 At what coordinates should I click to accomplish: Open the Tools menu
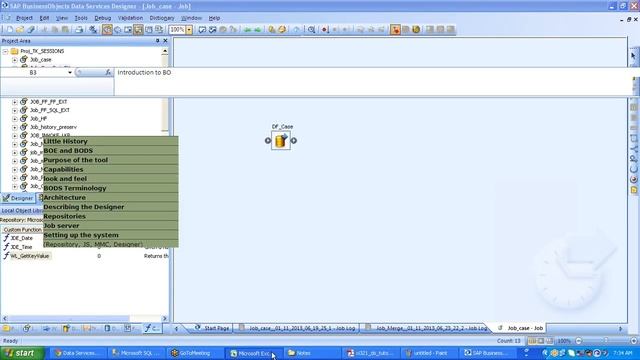tap(81, 18)
